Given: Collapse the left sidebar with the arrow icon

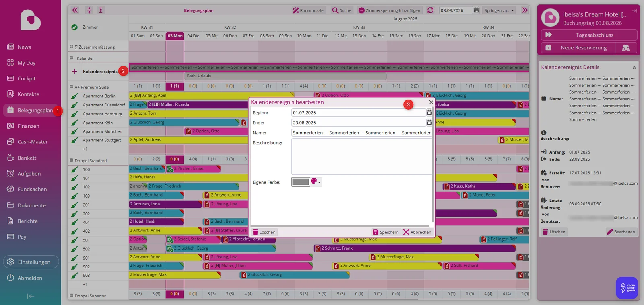Looking at the screenshot, I should (x=31, y=296).
